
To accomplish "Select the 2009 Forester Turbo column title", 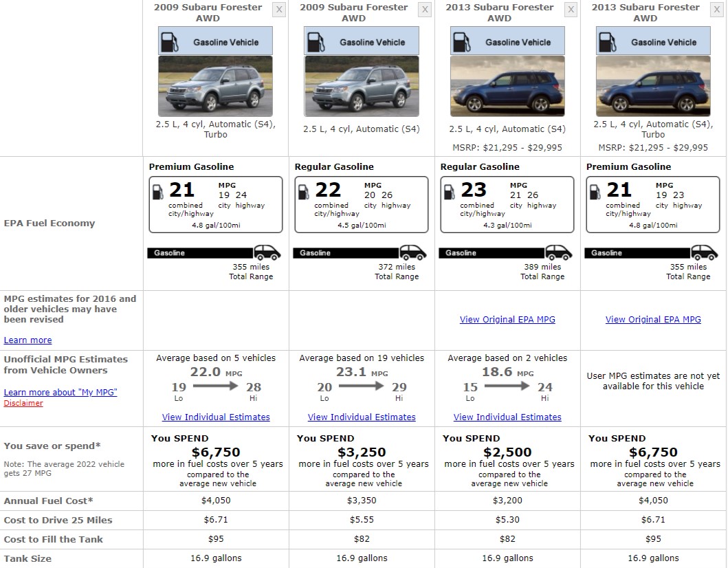I will coord(208,12).
